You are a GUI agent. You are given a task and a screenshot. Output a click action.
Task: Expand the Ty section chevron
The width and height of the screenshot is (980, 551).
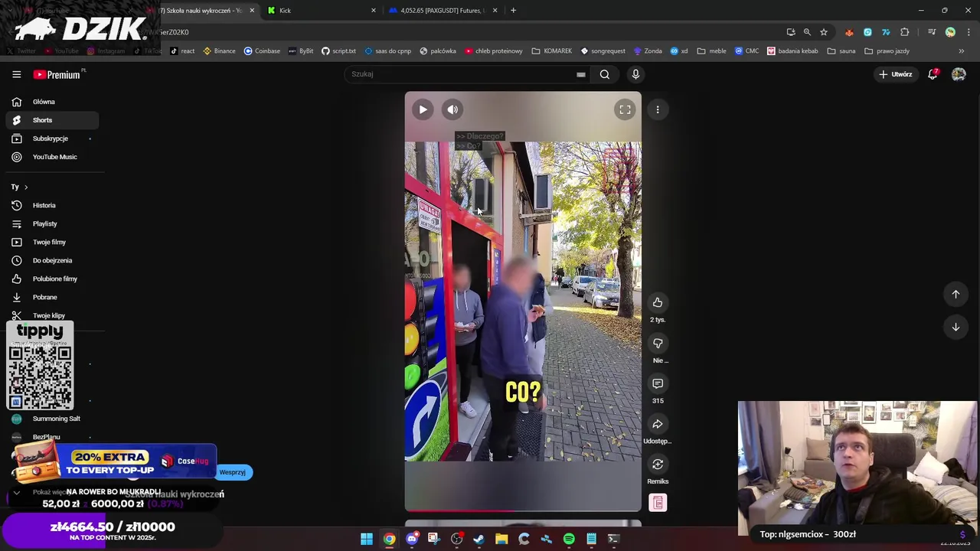(25, 187)
